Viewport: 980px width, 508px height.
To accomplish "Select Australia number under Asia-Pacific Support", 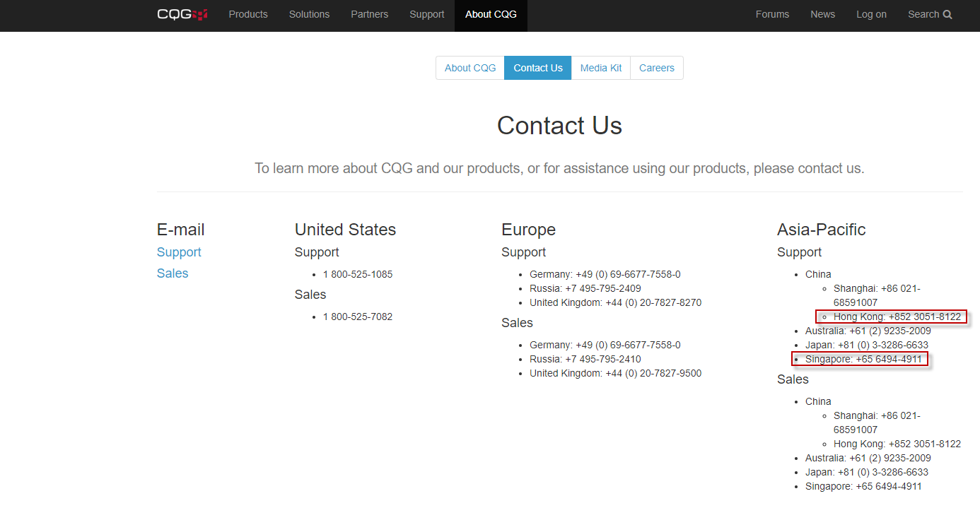I will coord(868,331).
